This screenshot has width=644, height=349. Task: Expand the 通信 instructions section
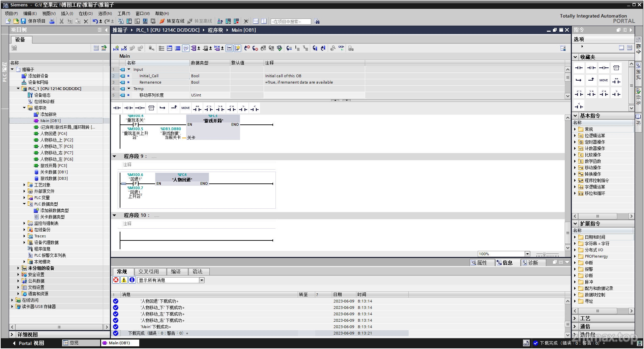click(575, 326)
